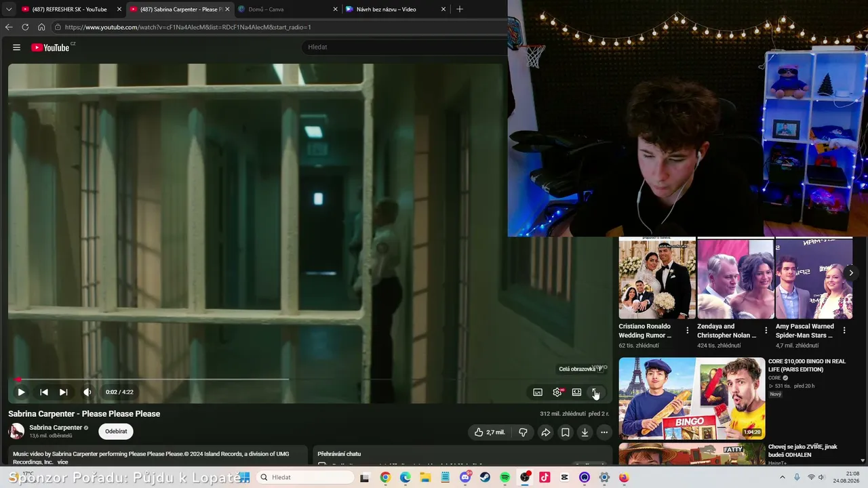
Task: Open the CORE $10,000 BINGO video title
Action: click(807, 365)
